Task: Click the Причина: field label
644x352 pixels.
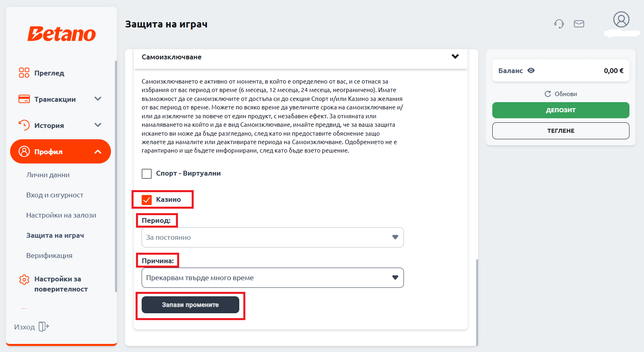Action: [158, 261]
